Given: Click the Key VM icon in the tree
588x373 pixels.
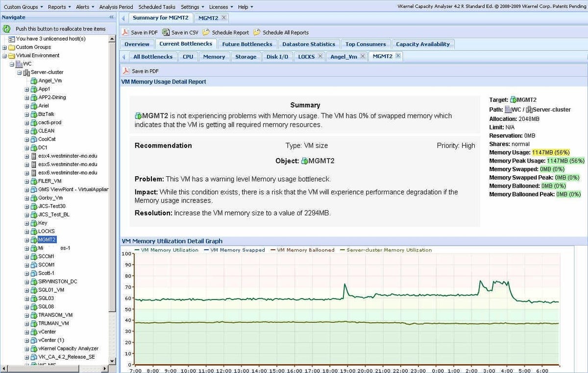Looking at the screenshot, I should [x=34, y=223].
